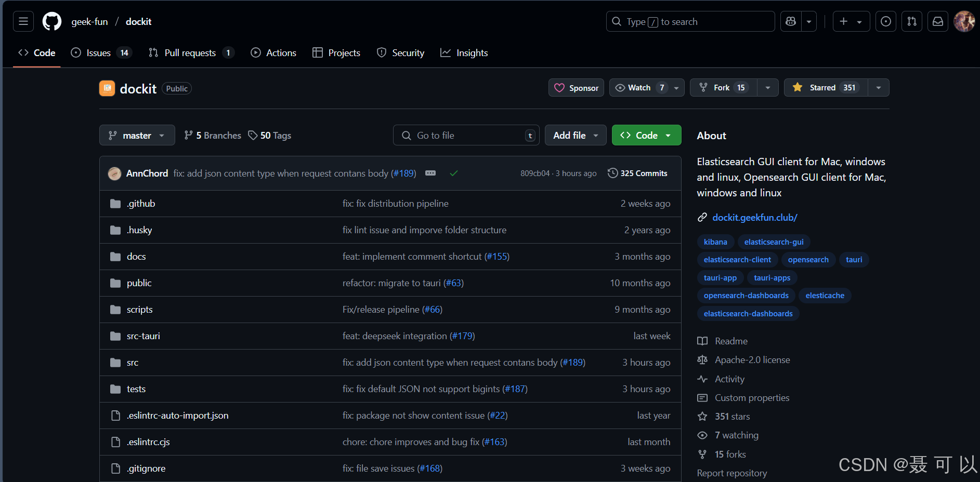This screenshot has height=482, width=980.
Task: Open the .eslintrc-auto-import.json file
Action: point(178,416)
